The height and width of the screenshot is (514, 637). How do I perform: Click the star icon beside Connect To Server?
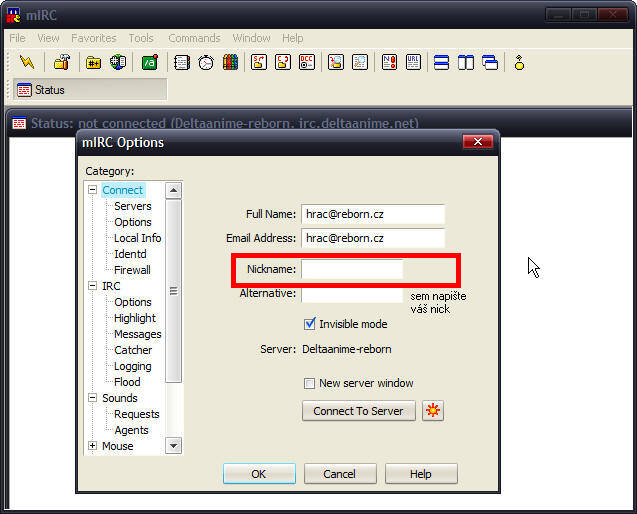[433, 411]
